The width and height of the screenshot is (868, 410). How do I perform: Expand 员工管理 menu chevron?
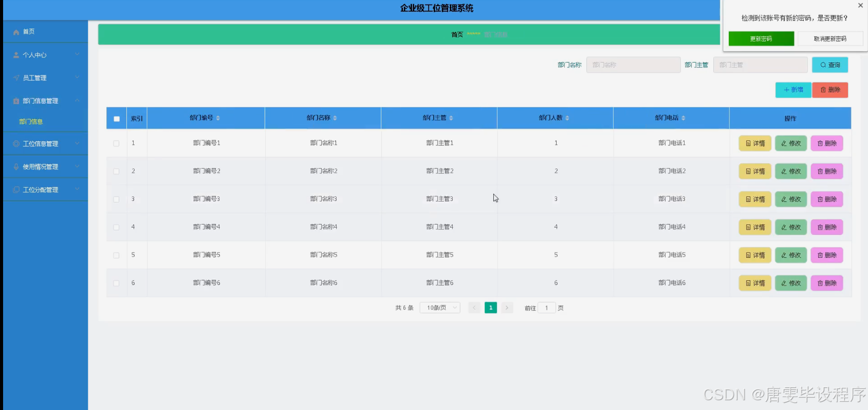[x=77, y=78]
